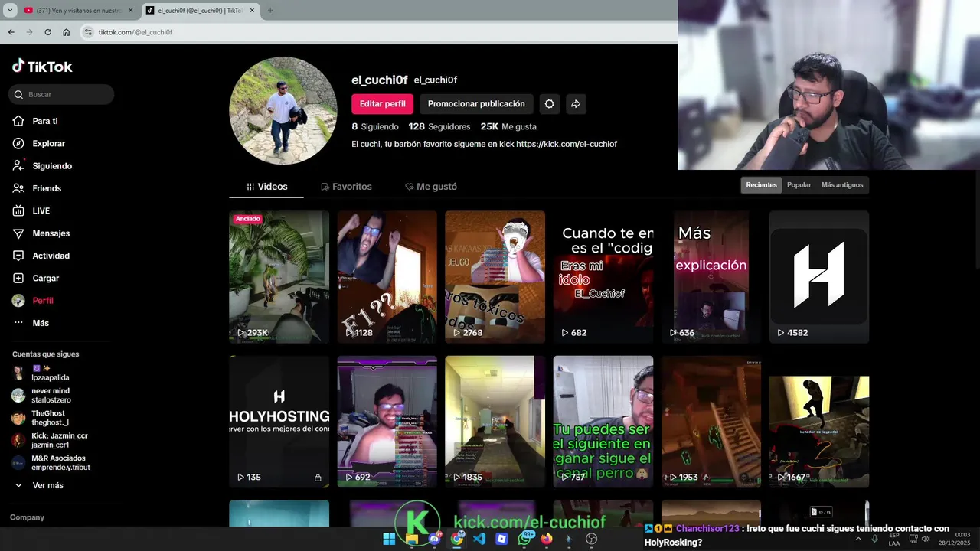
Task: Expand Ver más followed accounts
Action: pos(39,485)
